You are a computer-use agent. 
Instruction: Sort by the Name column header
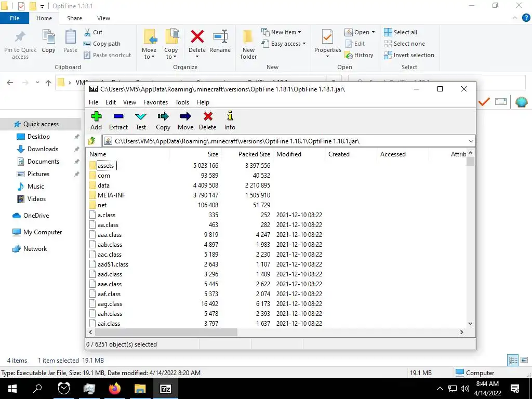128,154
